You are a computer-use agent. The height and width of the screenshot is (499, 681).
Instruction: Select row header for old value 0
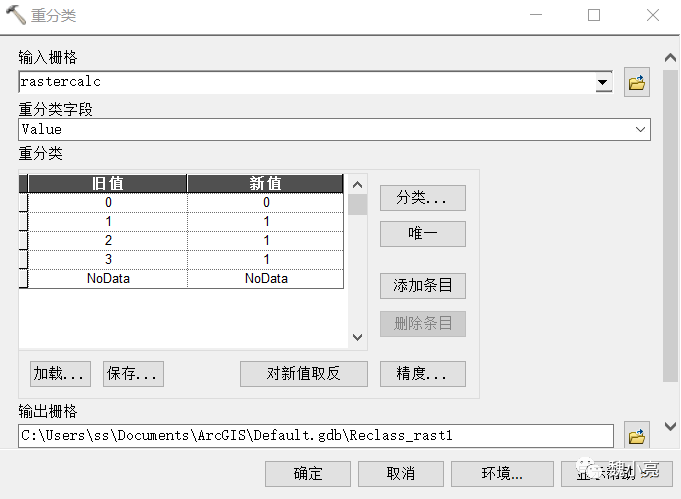point(23,202)
